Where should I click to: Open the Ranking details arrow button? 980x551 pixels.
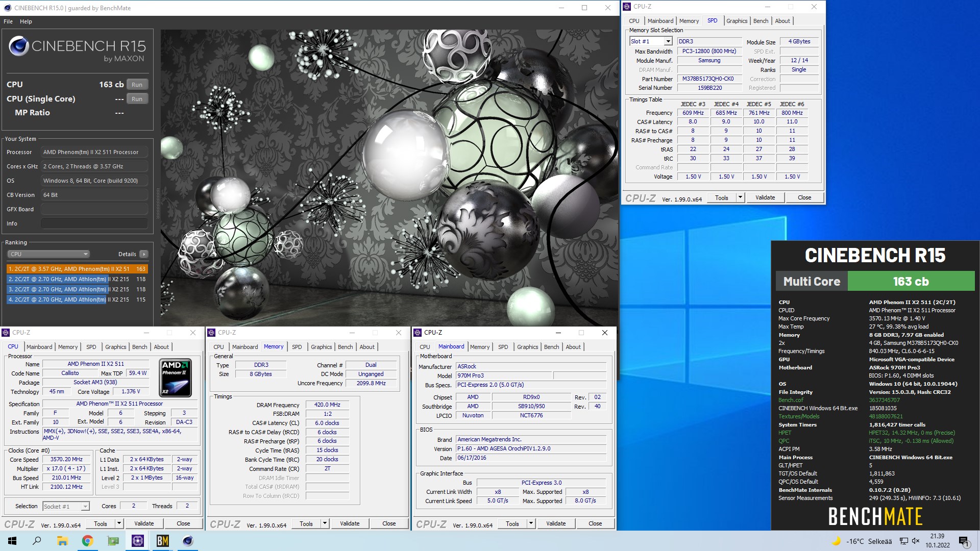[144, 254]
